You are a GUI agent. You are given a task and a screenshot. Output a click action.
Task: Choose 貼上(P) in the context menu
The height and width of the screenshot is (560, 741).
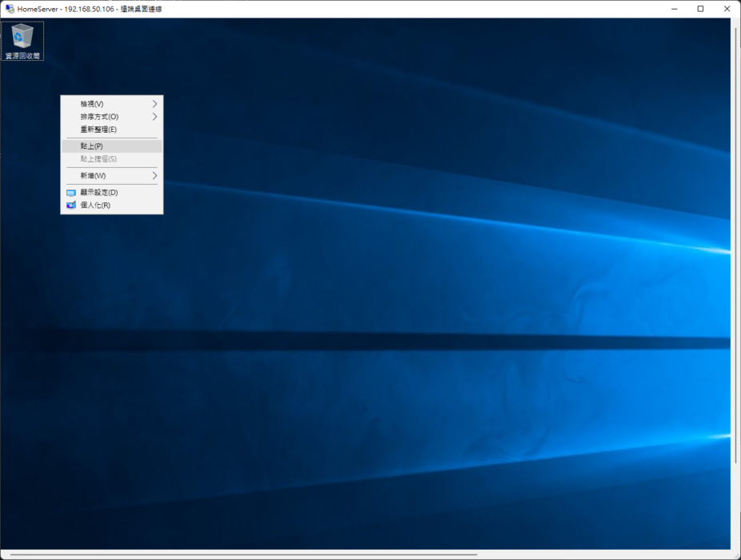(x=112, y=146)
